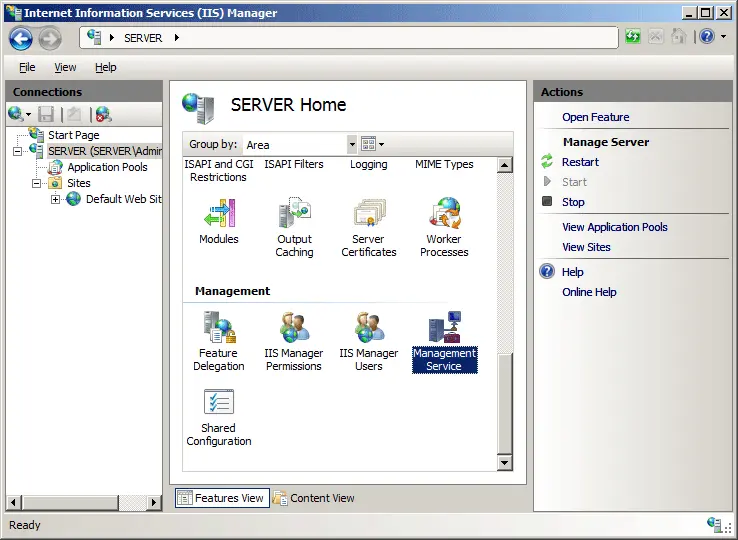This screenshot has height=540, width=738.
Task: Switch to Content View tab
Action: [313, 498]
